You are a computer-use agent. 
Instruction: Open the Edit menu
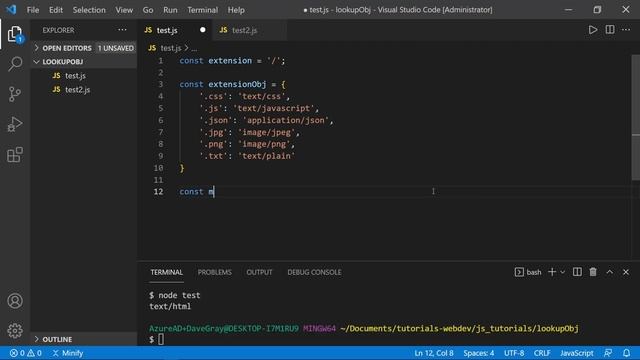(x=56, y=10)
